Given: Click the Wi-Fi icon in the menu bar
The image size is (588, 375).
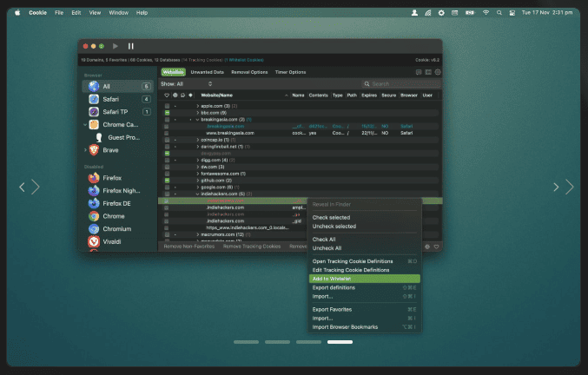Looking at the screenshot, I should [x=486, y=13].
